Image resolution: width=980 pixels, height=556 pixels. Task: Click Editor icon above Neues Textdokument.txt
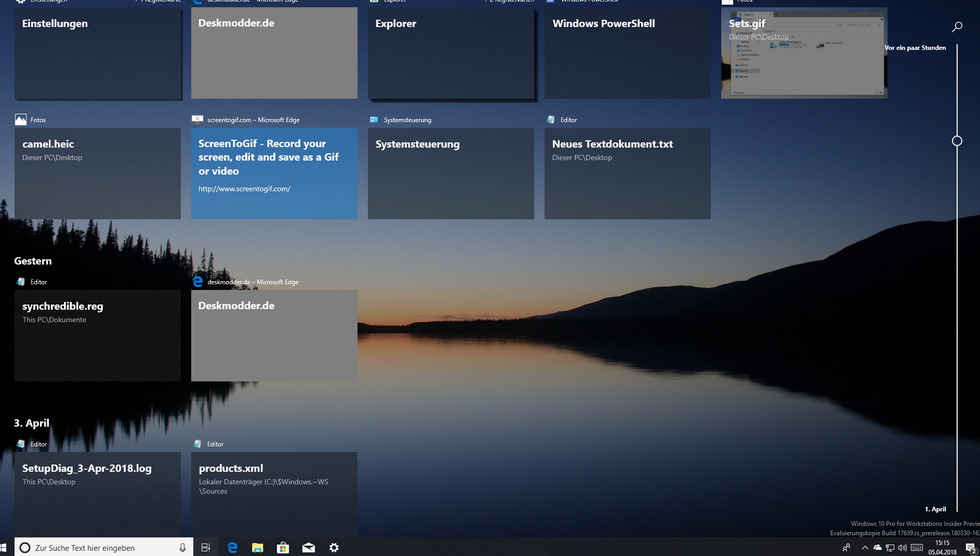(551, 120)
